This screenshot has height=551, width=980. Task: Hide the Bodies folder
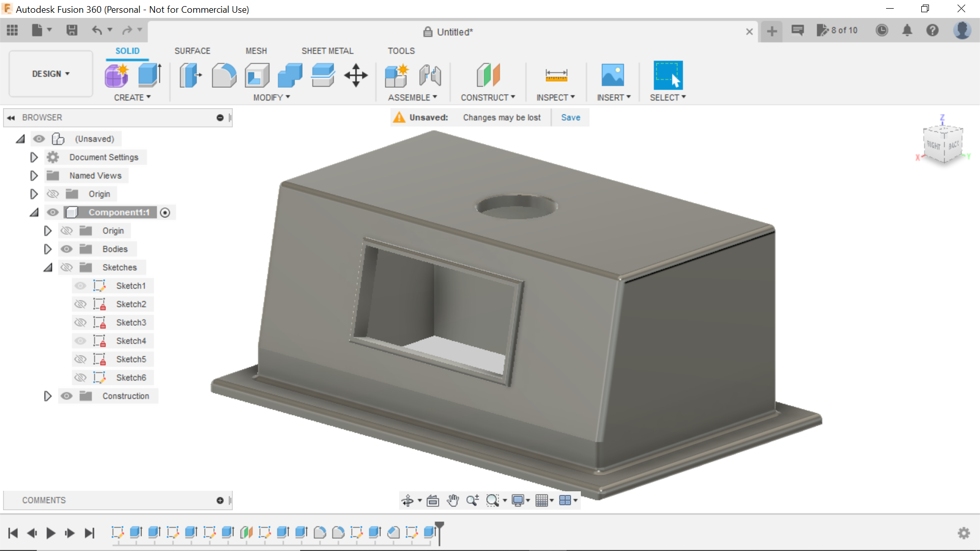[x=67, y=249]
